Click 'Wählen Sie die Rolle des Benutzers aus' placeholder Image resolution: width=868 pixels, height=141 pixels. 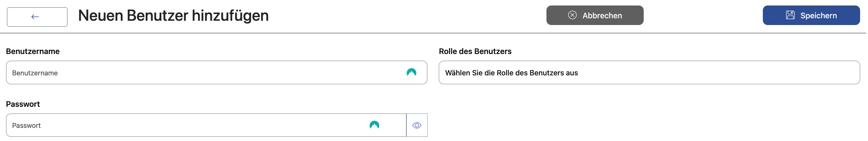tap(511, 73)
